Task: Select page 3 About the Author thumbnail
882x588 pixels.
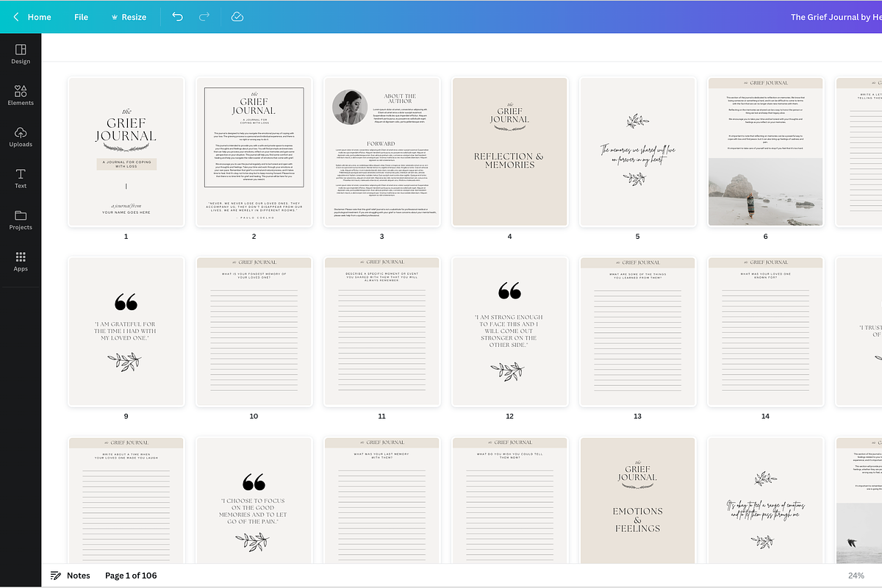Action: [x=381, y=152]
